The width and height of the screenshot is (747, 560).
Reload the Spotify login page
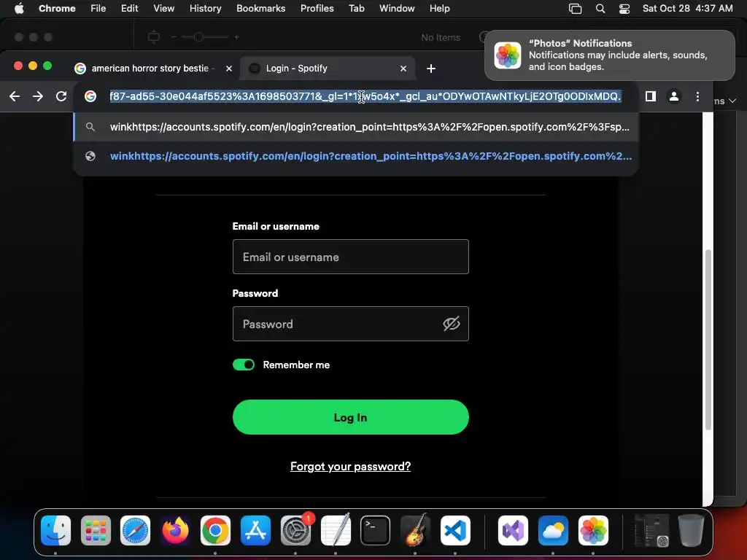point(61,96)
